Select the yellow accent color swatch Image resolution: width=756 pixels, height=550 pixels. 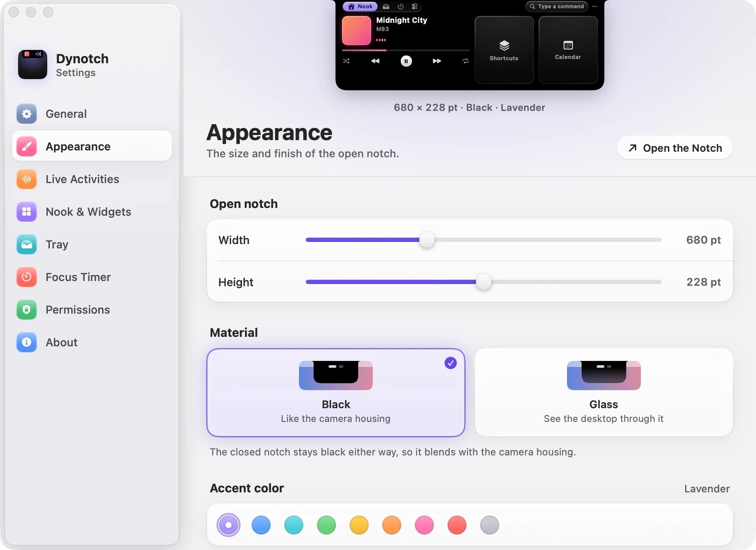pyautogui.click(x=359, y=525)
